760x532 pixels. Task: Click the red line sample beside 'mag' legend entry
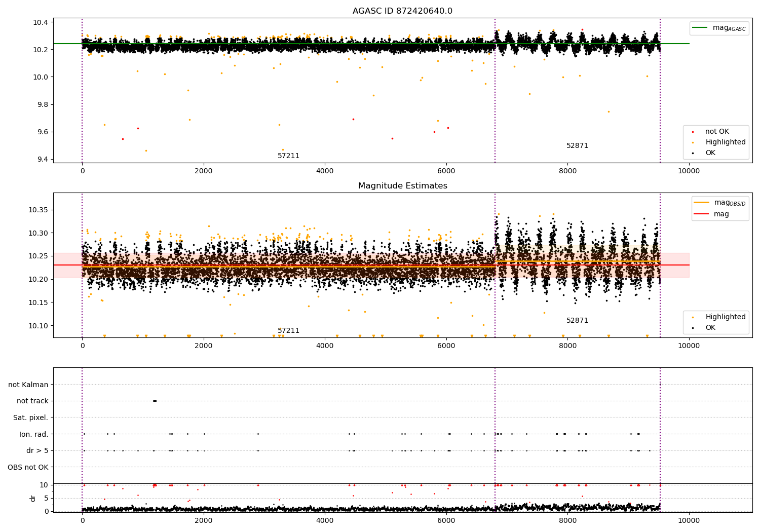[x=701, y=214]
